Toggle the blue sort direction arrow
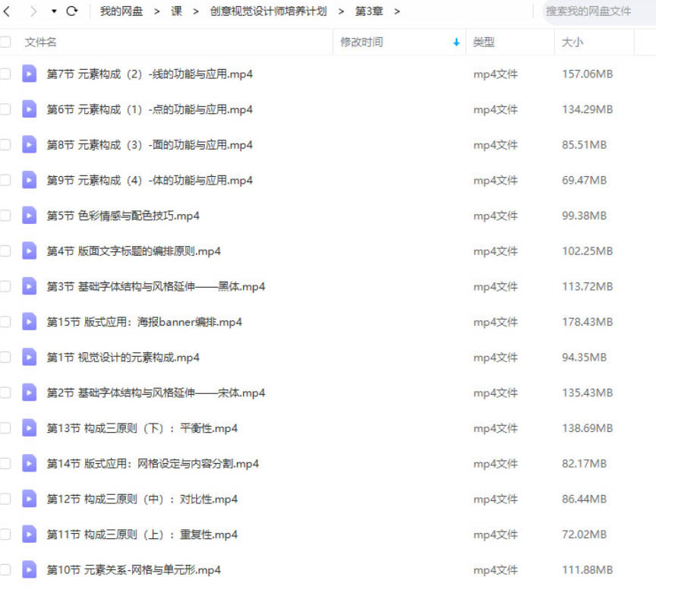Screen dimensions: 700x599 click(456, 43)
